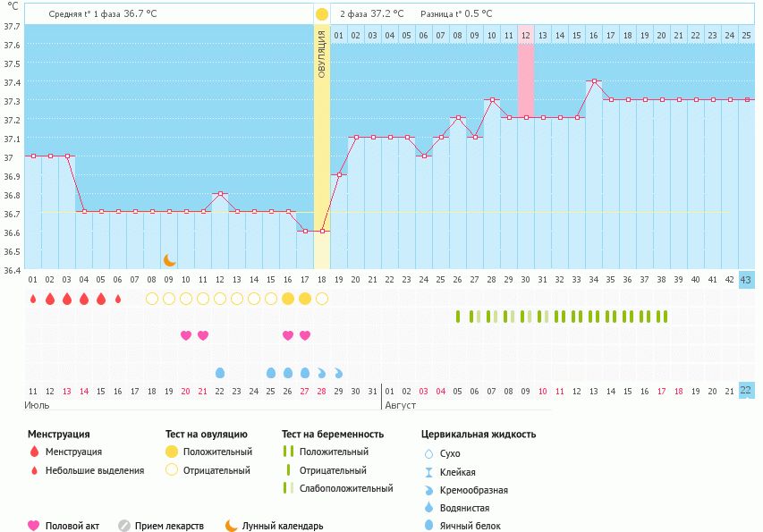Click the menstruation drop on cycle day 01

click(32, 299)
